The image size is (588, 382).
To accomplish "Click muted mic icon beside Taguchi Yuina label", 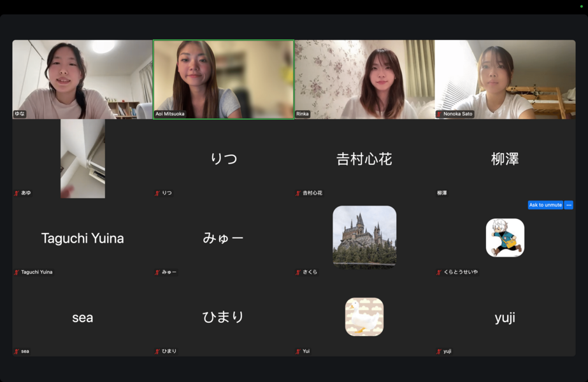I will click(x=17, y=272).
